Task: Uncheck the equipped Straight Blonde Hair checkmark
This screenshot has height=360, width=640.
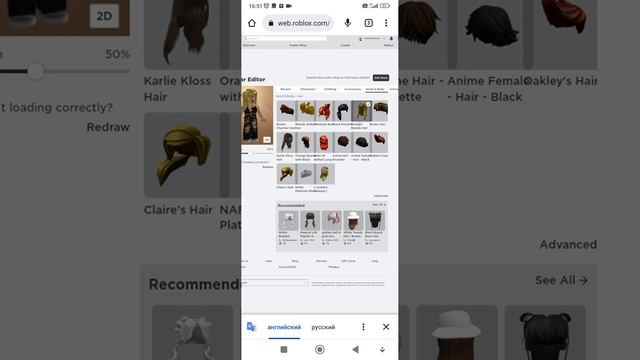Action: [x=368, y=104]
